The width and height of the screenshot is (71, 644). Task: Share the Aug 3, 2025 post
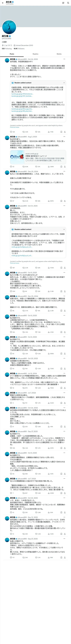pos(65,166)
